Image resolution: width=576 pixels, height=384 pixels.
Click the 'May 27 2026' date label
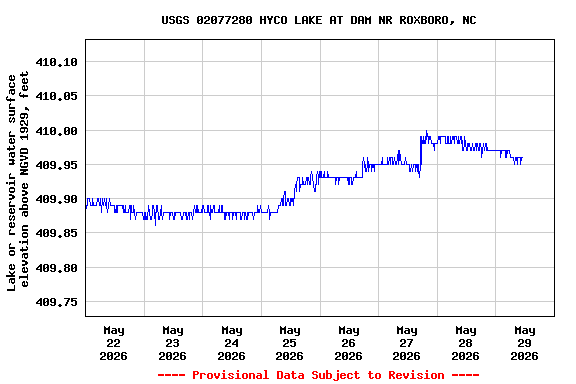coord(406,343)
